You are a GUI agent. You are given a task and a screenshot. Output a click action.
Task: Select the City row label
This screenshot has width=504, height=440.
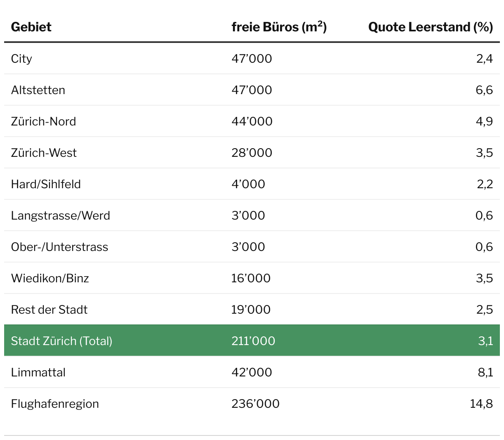[21, 59]
